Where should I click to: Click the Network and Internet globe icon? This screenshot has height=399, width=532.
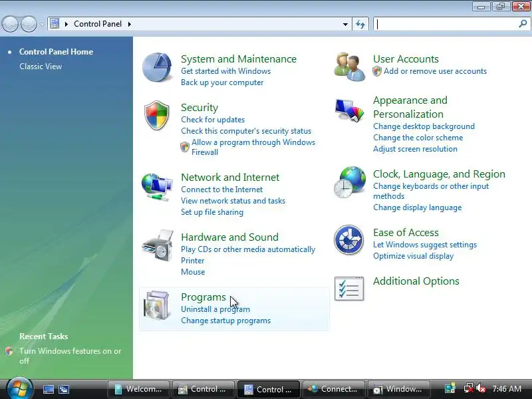pyautogui.click(x=157, y=186)
